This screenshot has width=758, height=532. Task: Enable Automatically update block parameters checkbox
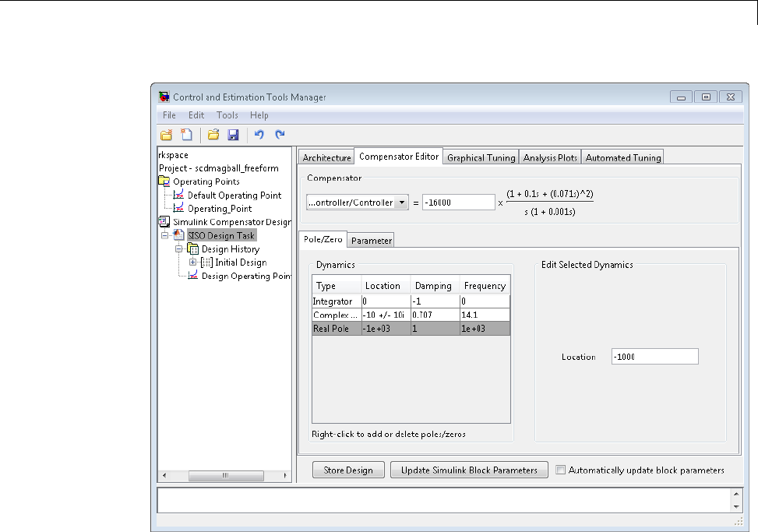pyautogui.click(x=560, y=470)
